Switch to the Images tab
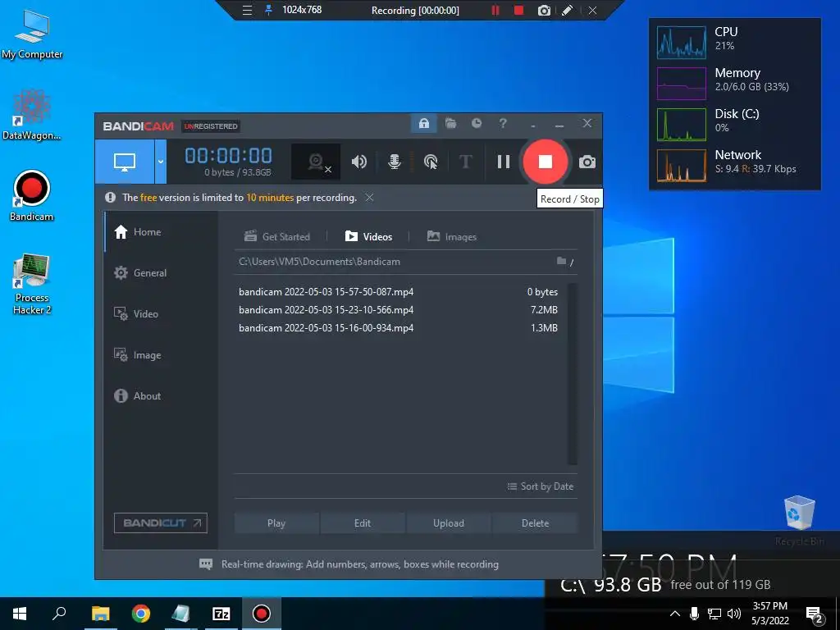This screenshot has width=840, height=630. coord(452,236)
